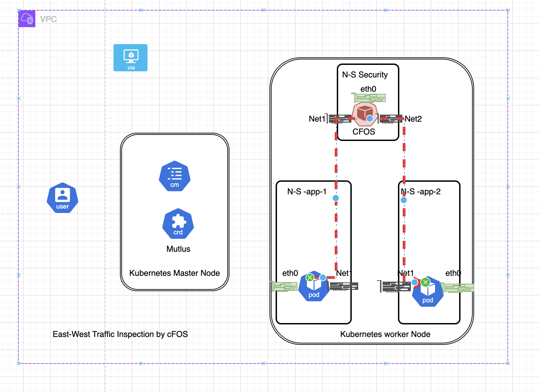Image resolution: width=539 pixels, height=392 pixels.
Task: Select the user hexagon icon
Action: (x=63, y=198)
